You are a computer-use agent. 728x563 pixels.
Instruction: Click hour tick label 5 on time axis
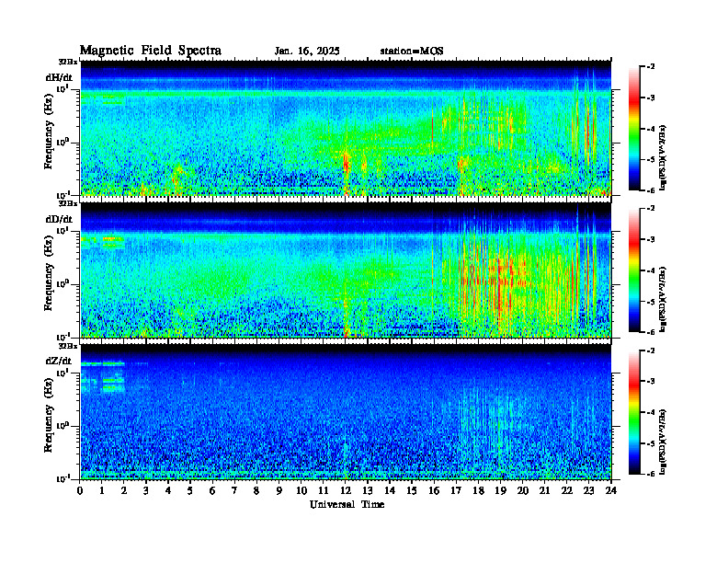(x=190, y=491)
